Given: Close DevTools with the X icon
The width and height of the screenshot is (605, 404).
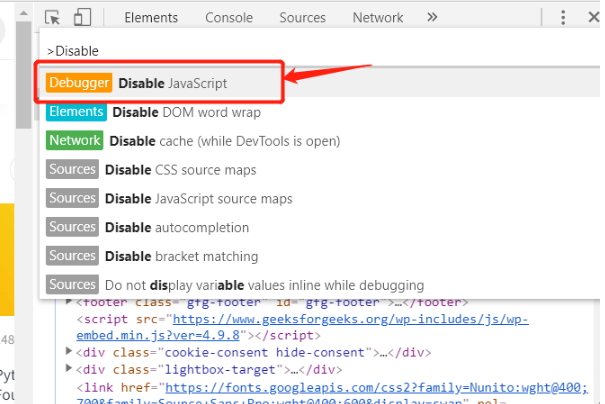Looking at the screenshot, I should (x=593, y=17).
